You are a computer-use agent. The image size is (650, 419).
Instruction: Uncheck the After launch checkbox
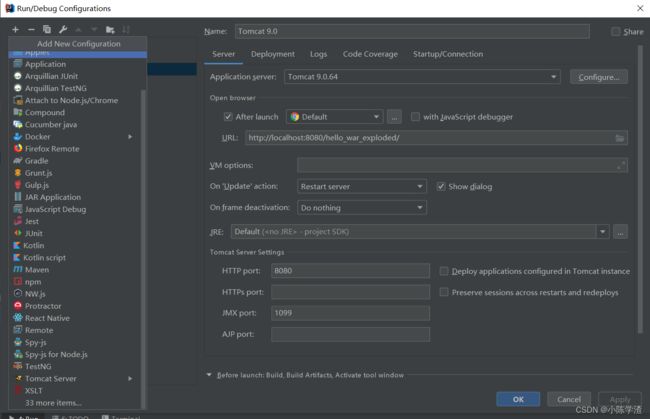(228, 117)
